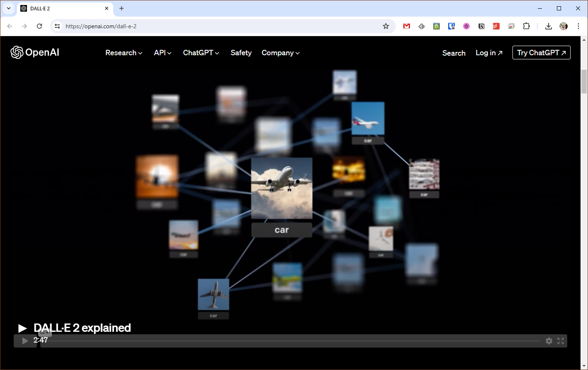This screenshot has width=588, height=370.
Task: Enter video fullscreen mode
Action: tap(561, 341)
